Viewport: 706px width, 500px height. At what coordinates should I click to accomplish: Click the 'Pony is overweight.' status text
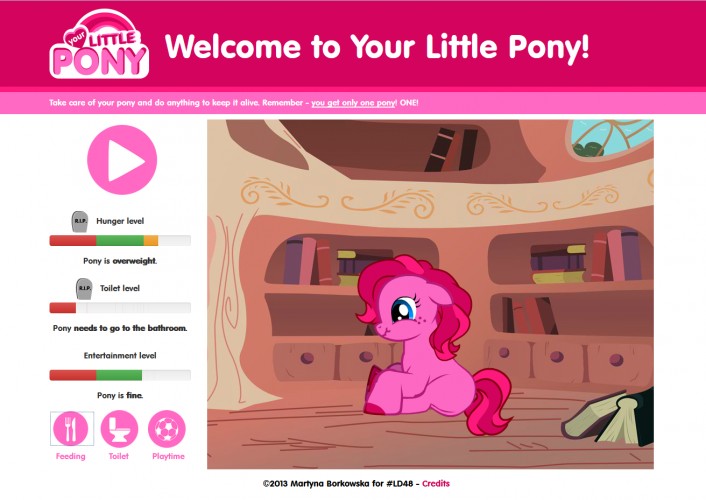(120, 261)
